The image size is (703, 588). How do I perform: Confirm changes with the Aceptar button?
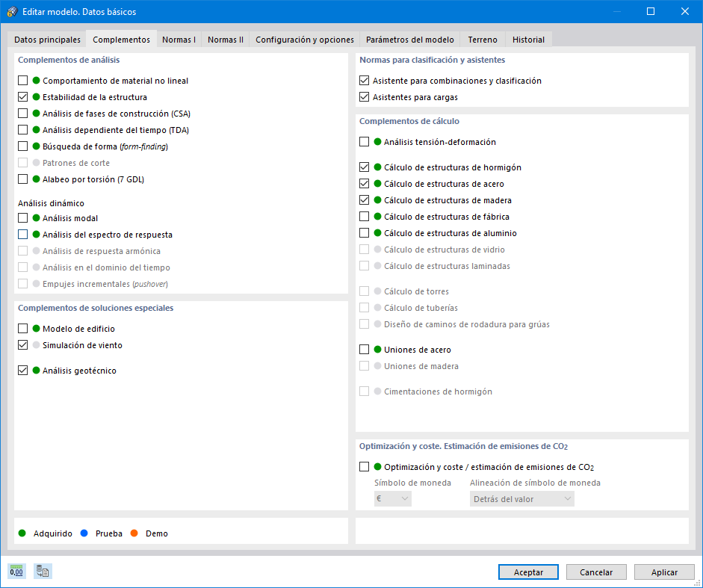point(528,571)
